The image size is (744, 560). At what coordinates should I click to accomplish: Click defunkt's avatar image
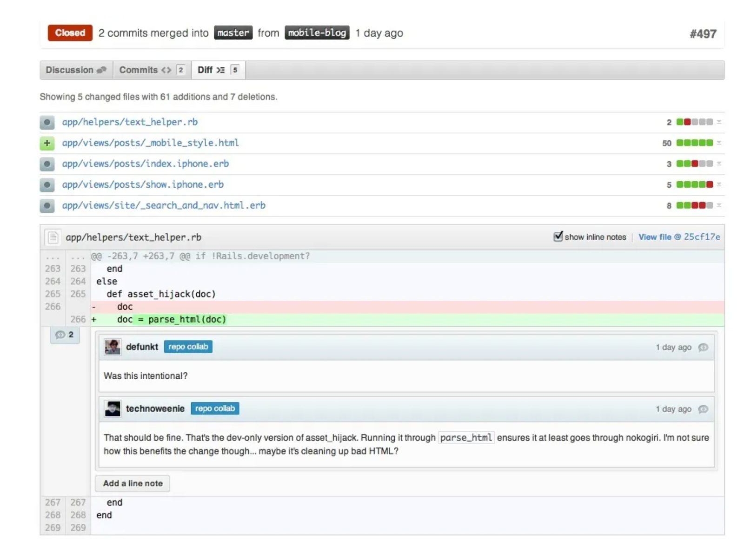tap(113, 347)
